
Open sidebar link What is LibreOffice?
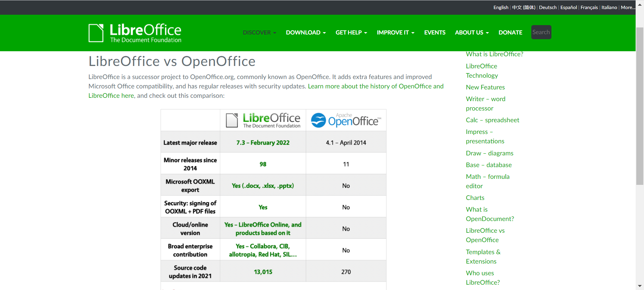pos(494,54)
